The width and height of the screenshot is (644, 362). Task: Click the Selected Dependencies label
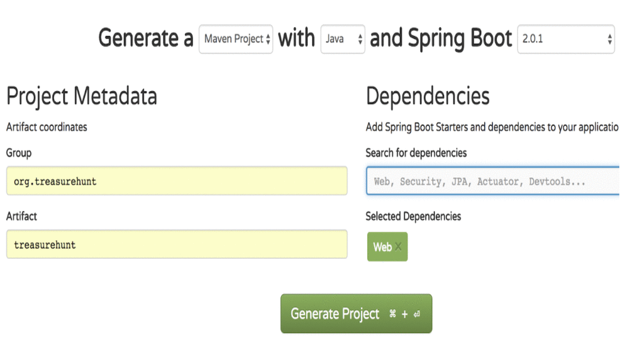[413, 216]
